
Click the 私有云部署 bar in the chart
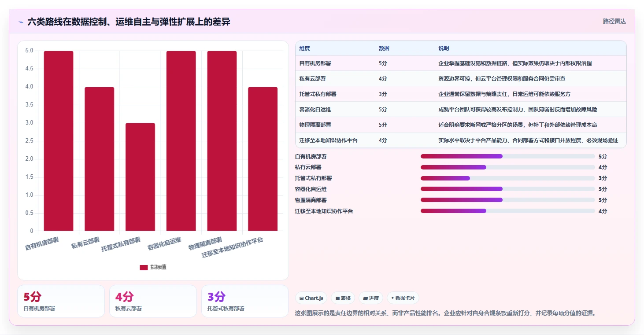(x=100, y=159)
